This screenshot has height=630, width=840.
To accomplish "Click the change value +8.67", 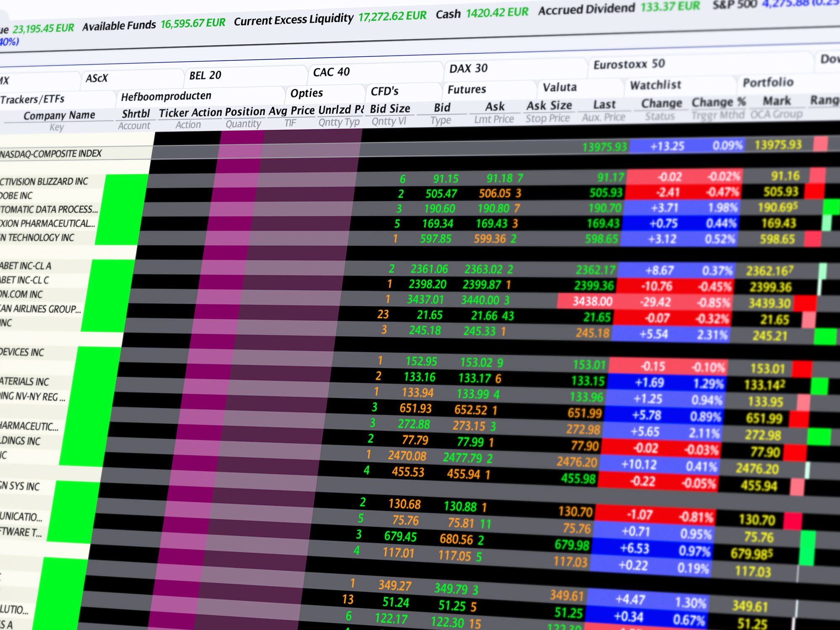I will coord(659,270).
